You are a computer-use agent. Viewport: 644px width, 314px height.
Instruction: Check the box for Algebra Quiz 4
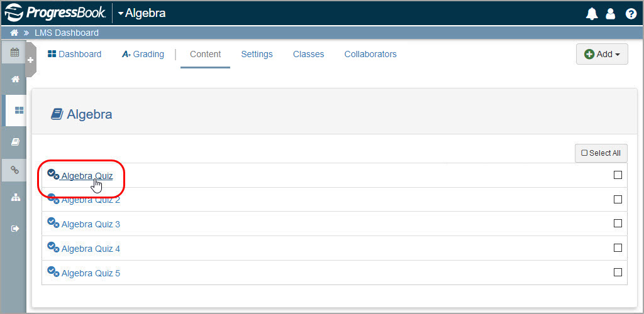click(618, 248)
